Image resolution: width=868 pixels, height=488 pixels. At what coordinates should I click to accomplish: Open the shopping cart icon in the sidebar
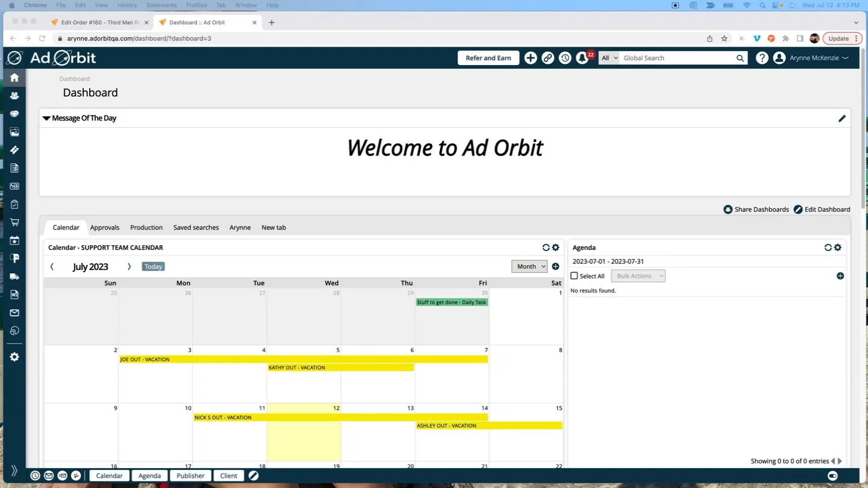click(x=14, y=222)
